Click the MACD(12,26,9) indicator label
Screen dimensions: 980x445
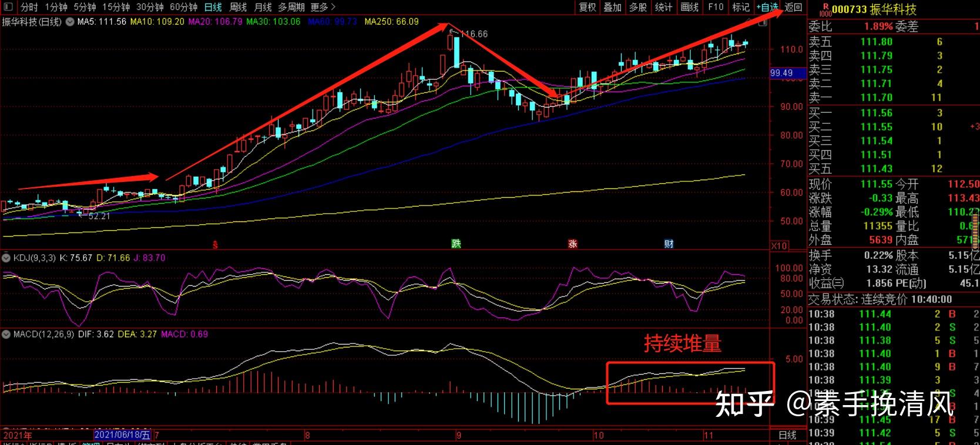(x=44, y=334)
